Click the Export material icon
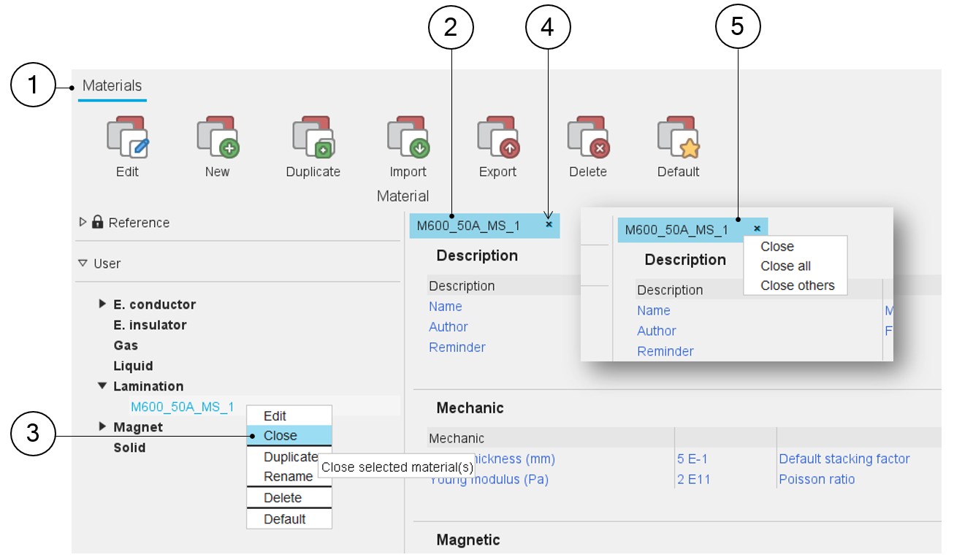 497,138
